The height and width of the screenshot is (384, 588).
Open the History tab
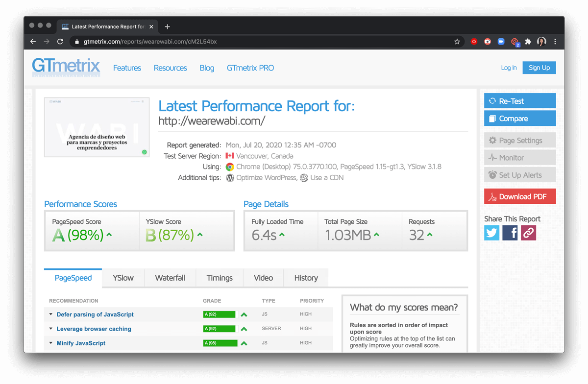tap(306, 278)
